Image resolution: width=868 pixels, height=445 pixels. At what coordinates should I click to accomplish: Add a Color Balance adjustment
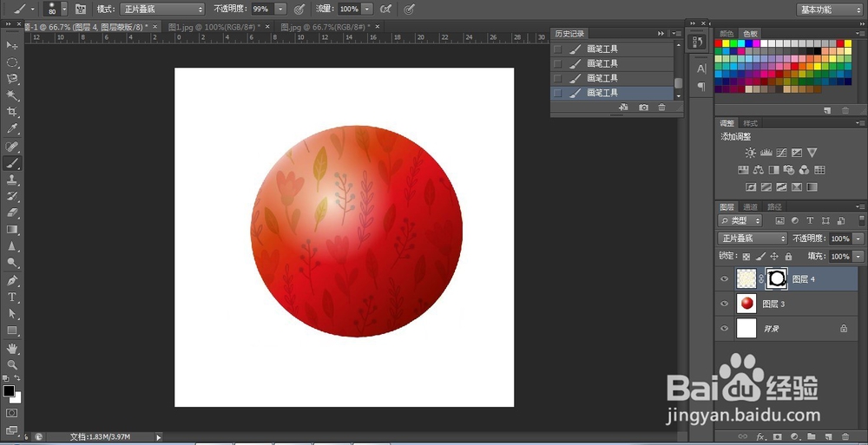click(x=759, y=170)
